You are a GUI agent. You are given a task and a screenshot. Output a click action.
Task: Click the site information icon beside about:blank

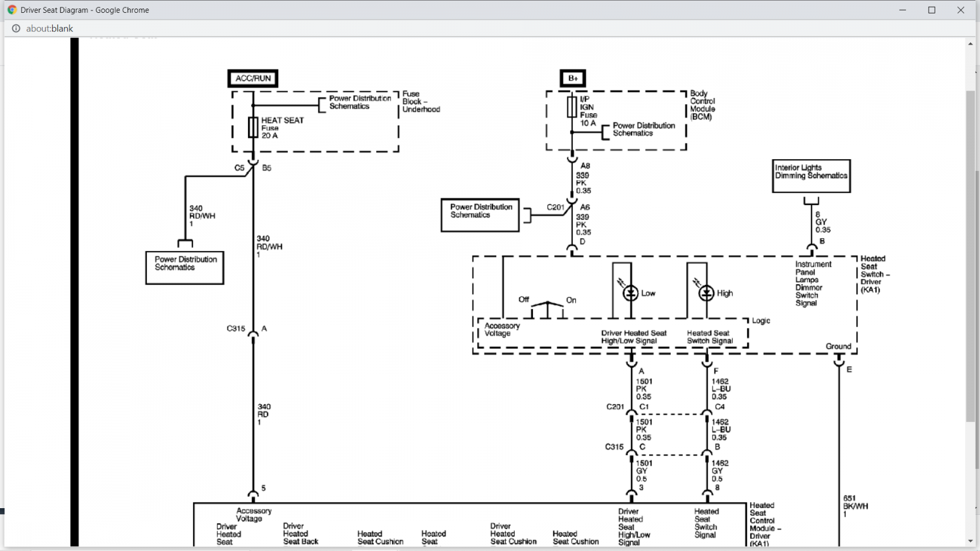coord(16,28)
